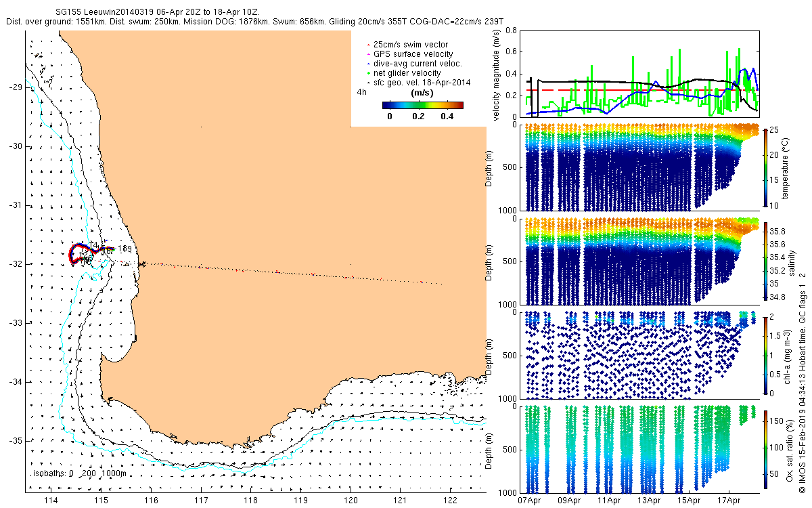Click the 4h label beside the velocity colorbar

click(x=362, y=92)
